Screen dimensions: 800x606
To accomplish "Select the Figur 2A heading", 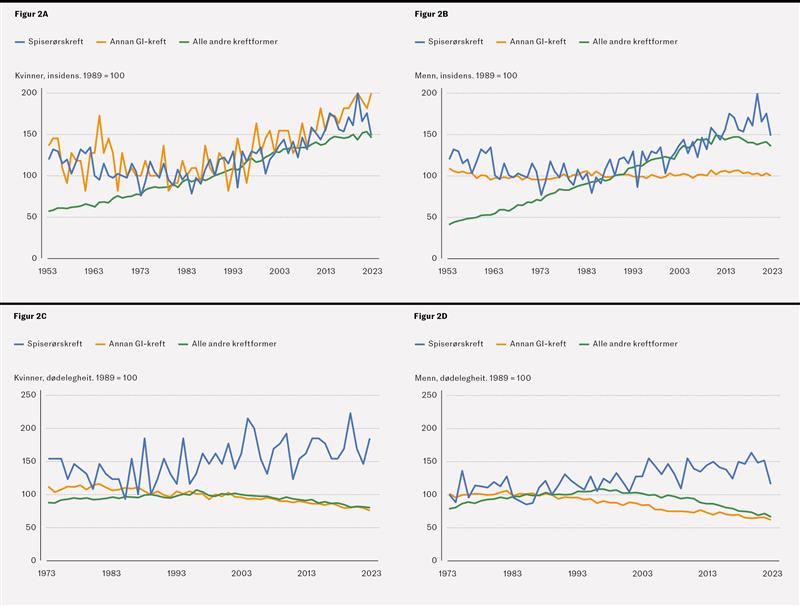I will click(x=31, y=12).
